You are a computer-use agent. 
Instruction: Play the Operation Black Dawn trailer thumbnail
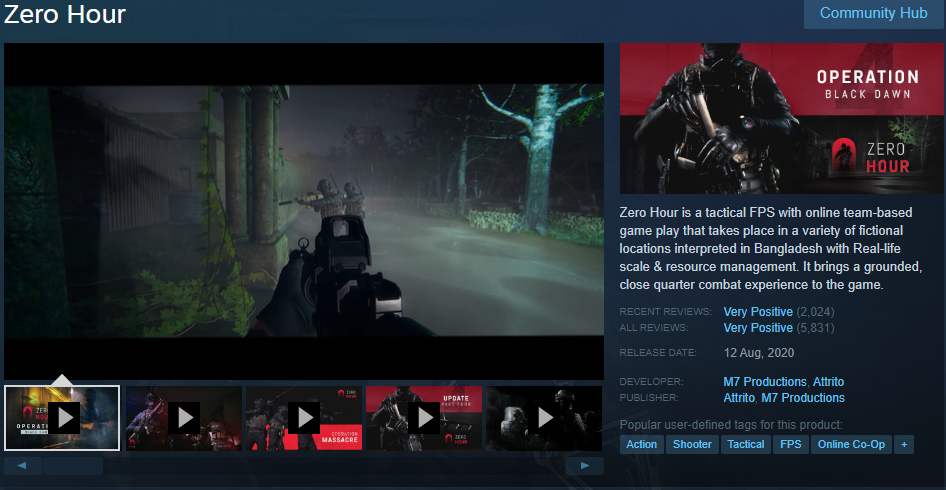[62, 418]
